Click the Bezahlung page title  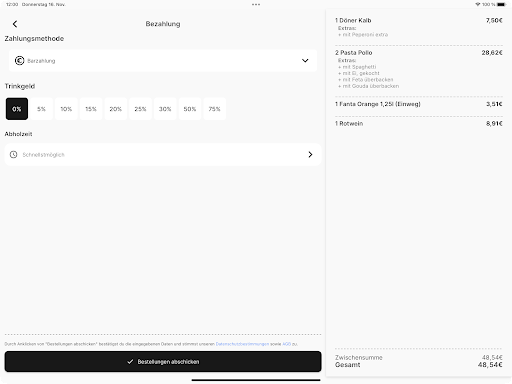click(x=163, y=24)
